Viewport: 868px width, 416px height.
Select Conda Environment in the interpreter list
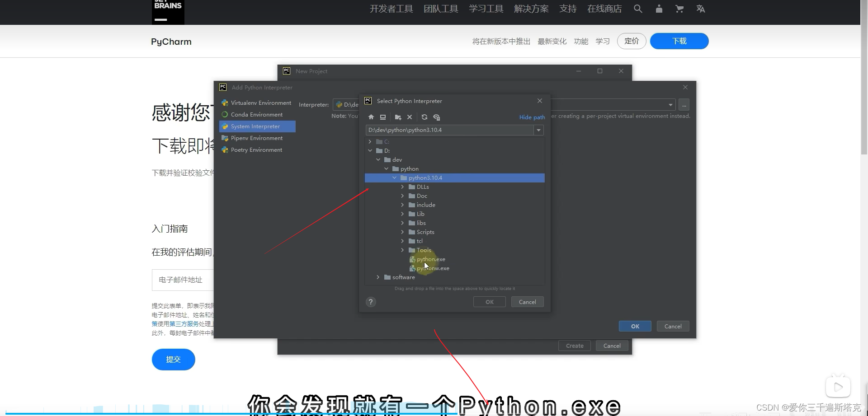pos(256,114)
